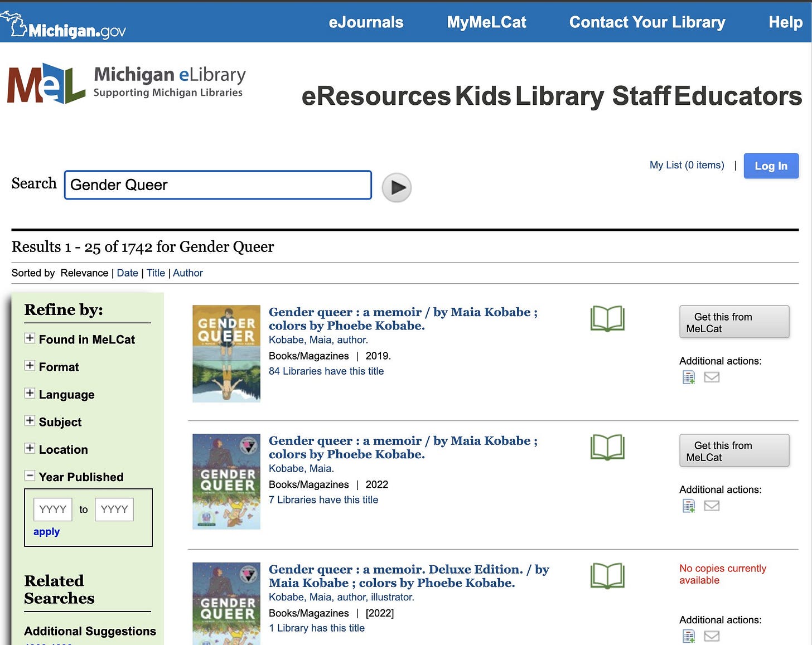Email the Deluxe Edition record icon

click(712, 636)
